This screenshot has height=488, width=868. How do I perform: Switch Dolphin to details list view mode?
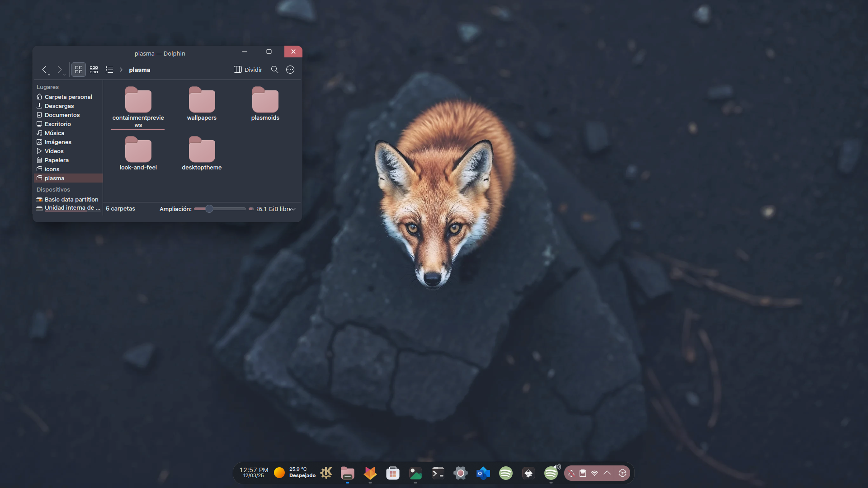[109, 70]
